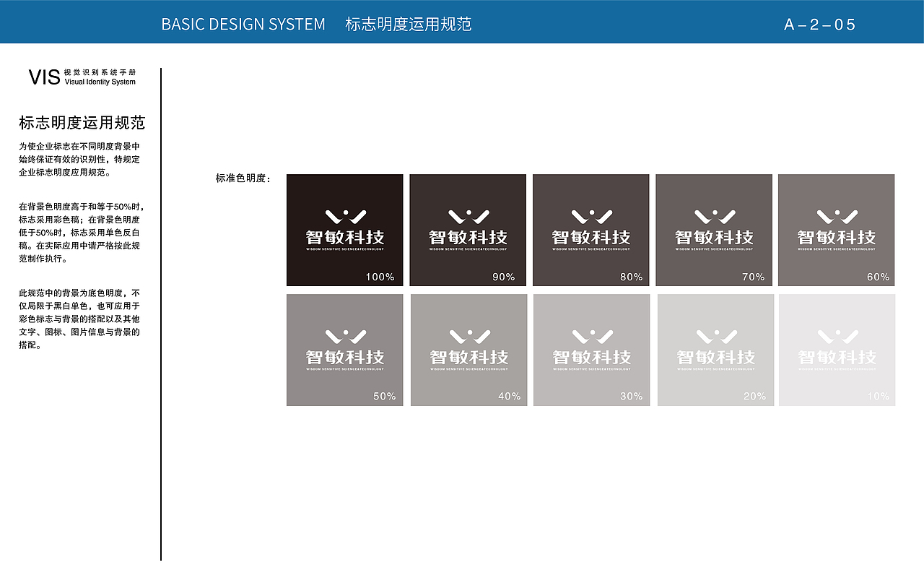Viewport: 924px width, 578px height.
Task: Click 智敏科技 wordmark in the 80% swatch
Action: (591, 237)
